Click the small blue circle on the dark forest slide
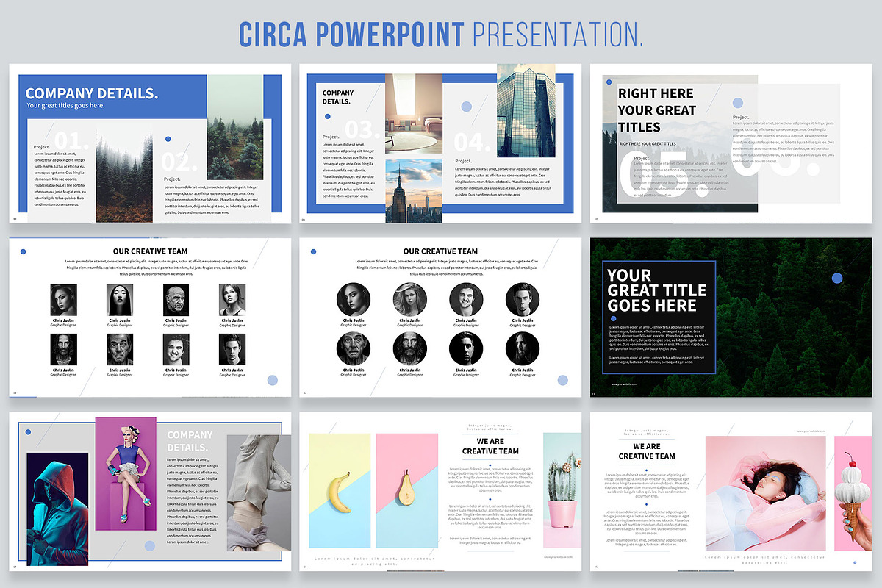The width and height of the screenshot is (882, 588). pos(836,278)
